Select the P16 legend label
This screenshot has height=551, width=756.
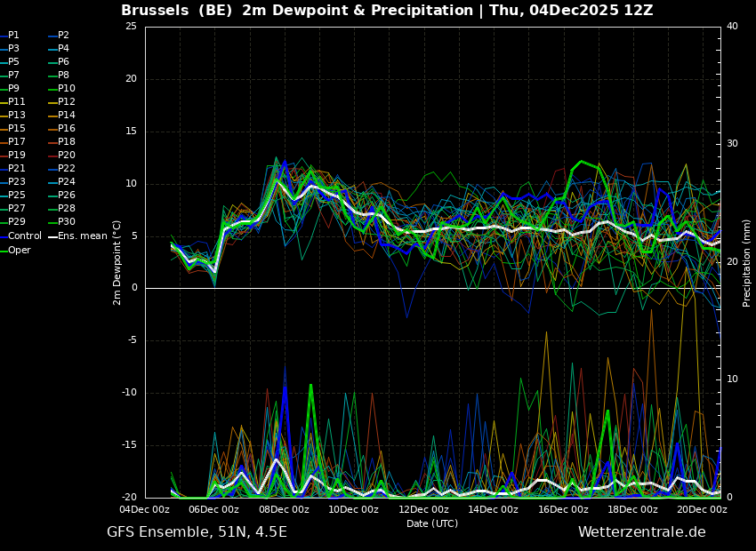[66, 129]
